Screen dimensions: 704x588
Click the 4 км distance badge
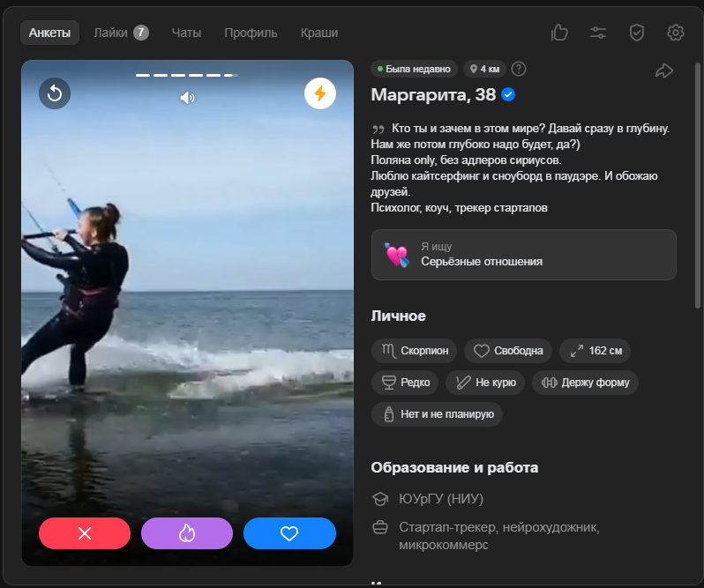pyautogui.click(x=484, y=69)
